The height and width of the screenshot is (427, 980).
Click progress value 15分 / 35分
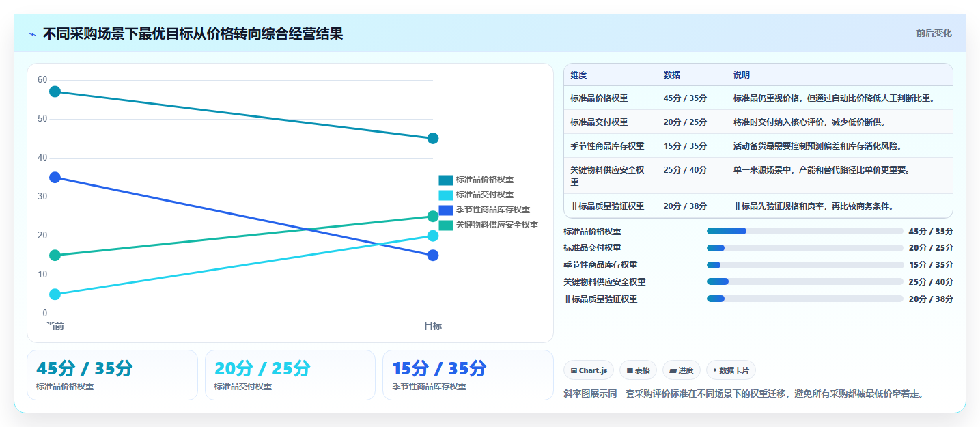931,265
